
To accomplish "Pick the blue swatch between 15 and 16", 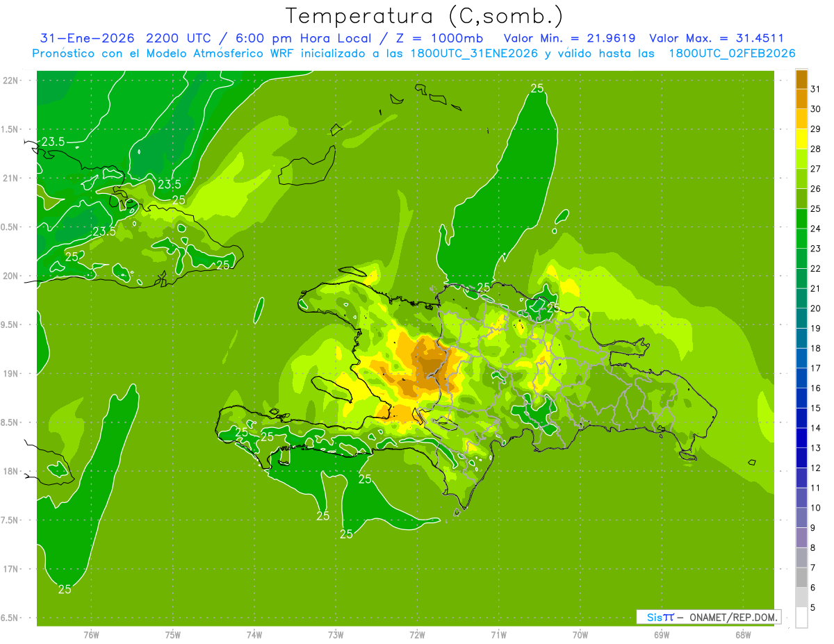I will click(801, 398).
